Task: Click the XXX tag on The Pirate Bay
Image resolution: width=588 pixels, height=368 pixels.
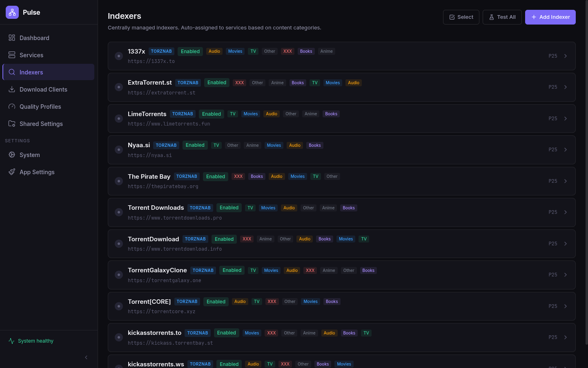Action: tap(238, 177)
